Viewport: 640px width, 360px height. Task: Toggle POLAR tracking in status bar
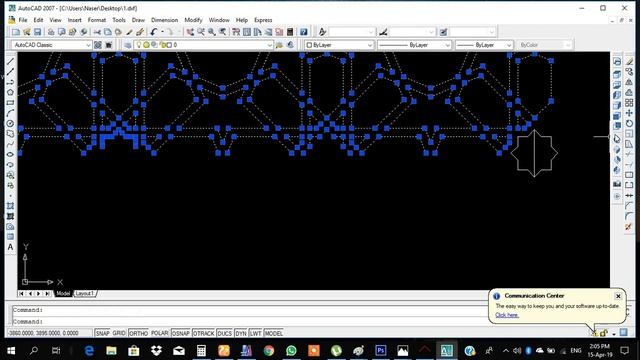(160, 333)
